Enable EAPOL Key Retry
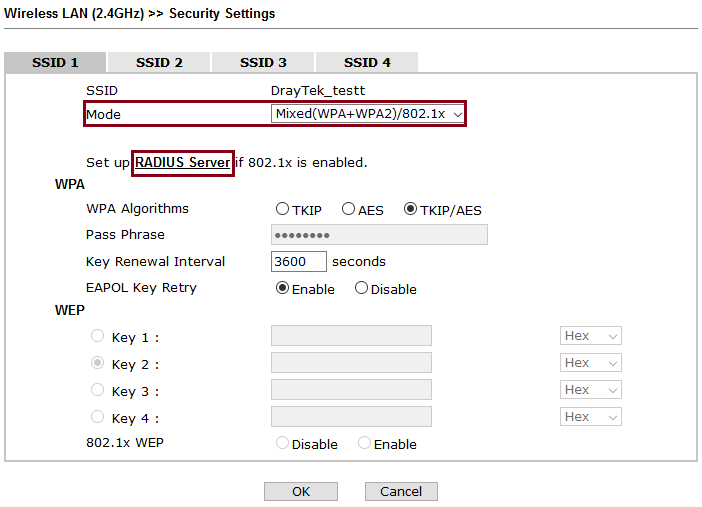Screen dimensions: 702x507 point(283,289)
